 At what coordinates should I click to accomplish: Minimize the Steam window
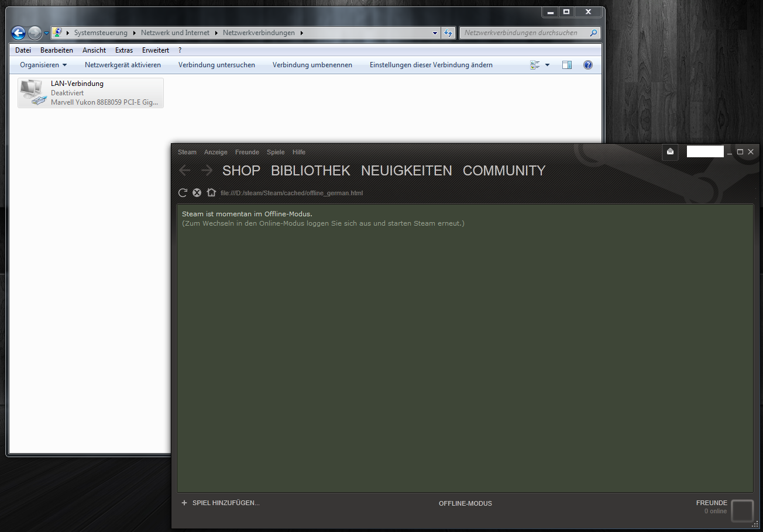point(730,152)
